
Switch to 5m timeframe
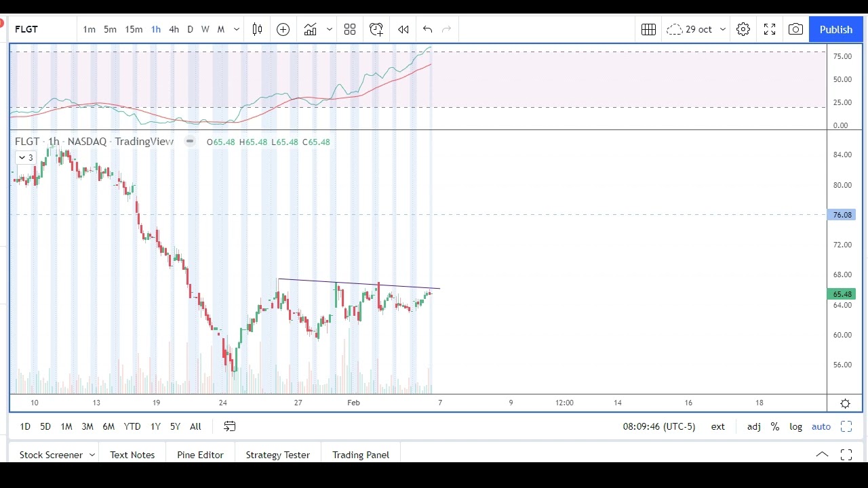110,29
